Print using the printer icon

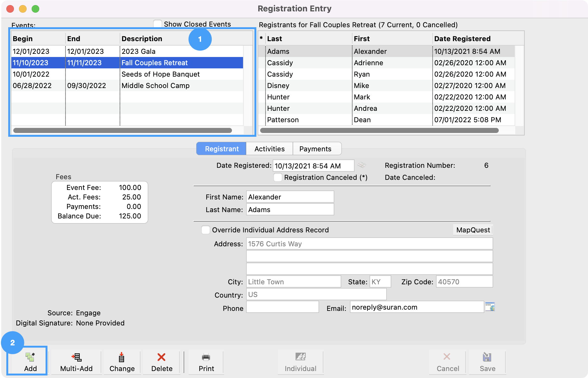pos(206,357)
